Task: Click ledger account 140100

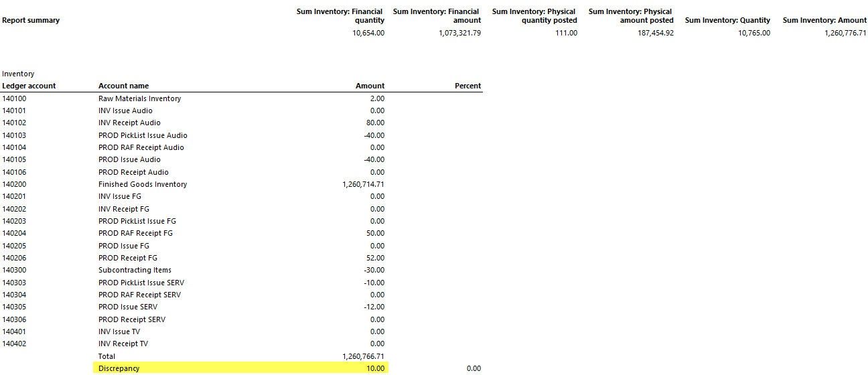Action: (x=14, y=98)
